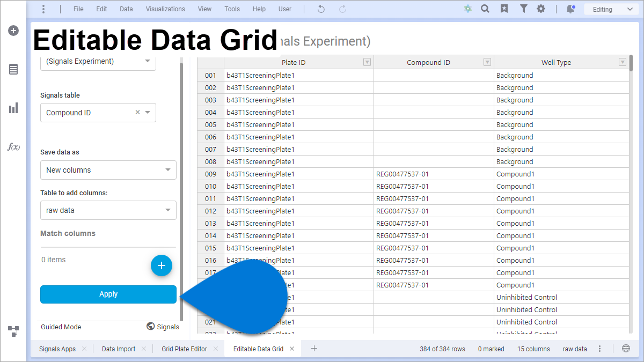644x362 pixels.
Task: Open the data table list icon in sidebar
Action: (x=13, y=69)
